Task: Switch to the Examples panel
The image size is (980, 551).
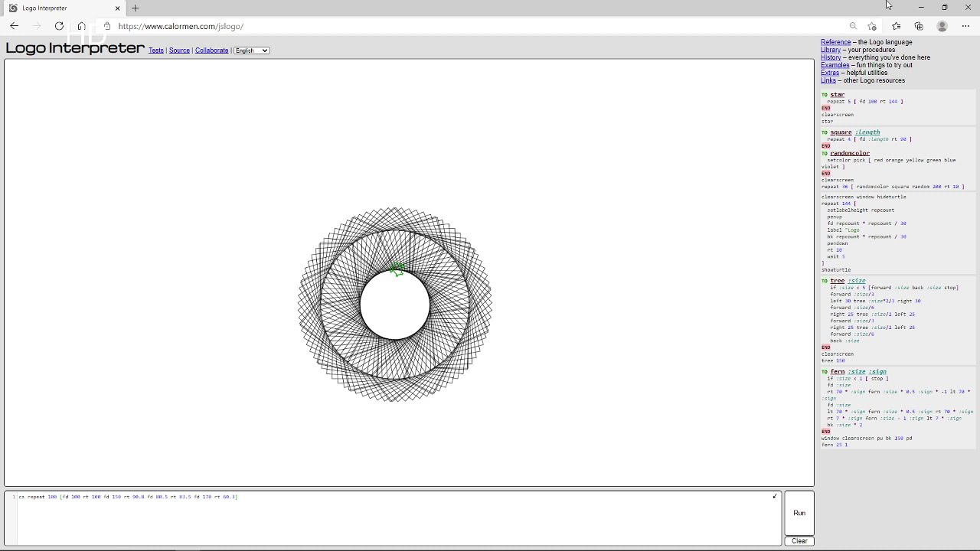Action: (x=835, y=65)
